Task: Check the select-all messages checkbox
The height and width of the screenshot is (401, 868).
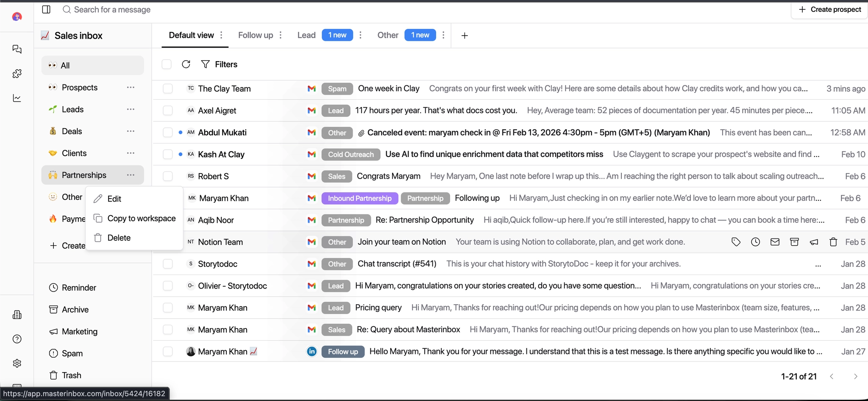Action: tap(167, 64)
